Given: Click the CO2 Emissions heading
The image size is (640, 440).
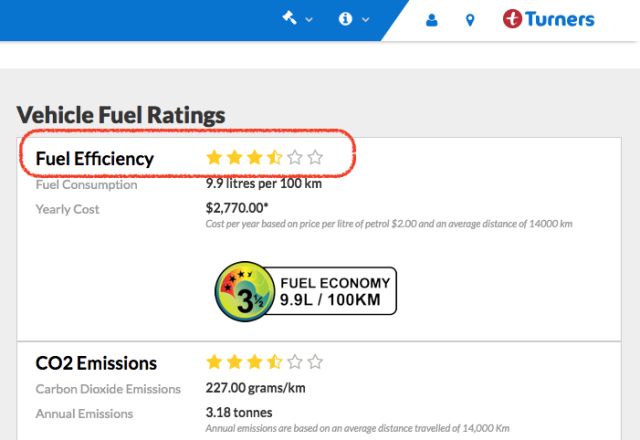Looking at the screenshot, I should [96, 363].
